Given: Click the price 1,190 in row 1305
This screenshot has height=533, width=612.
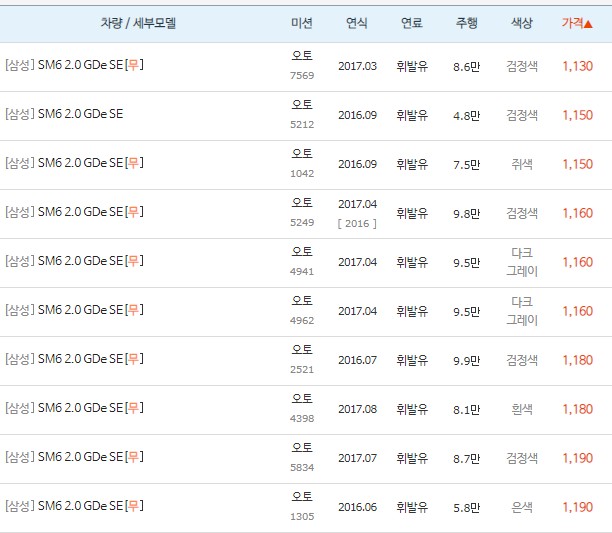Looking at the screenshot, I should [x=577, y=507].
